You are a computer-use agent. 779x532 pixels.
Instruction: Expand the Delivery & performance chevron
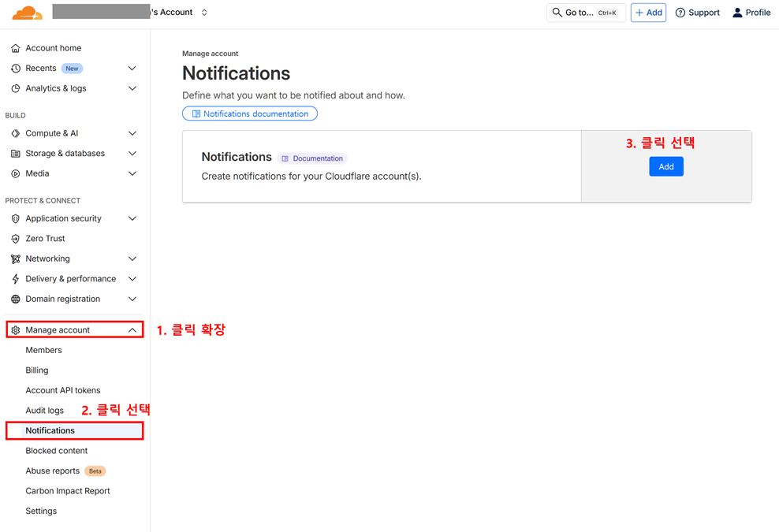click(132, 279)
